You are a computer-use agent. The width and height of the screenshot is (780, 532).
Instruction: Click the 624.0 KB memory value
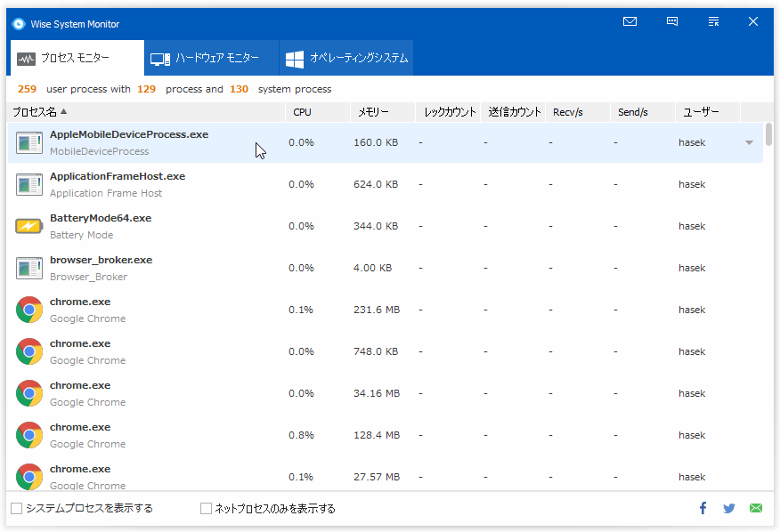click(376, 184)
